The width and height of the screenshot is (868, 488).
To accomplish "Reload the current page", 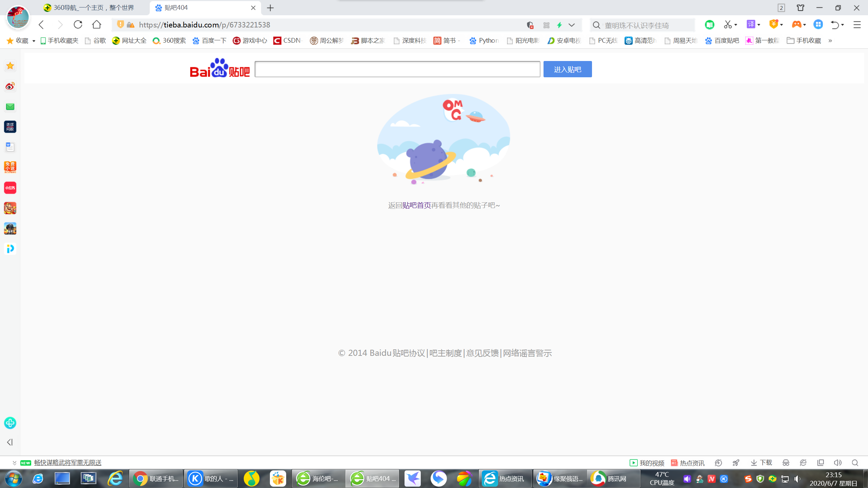I will (x=78, y=25).
